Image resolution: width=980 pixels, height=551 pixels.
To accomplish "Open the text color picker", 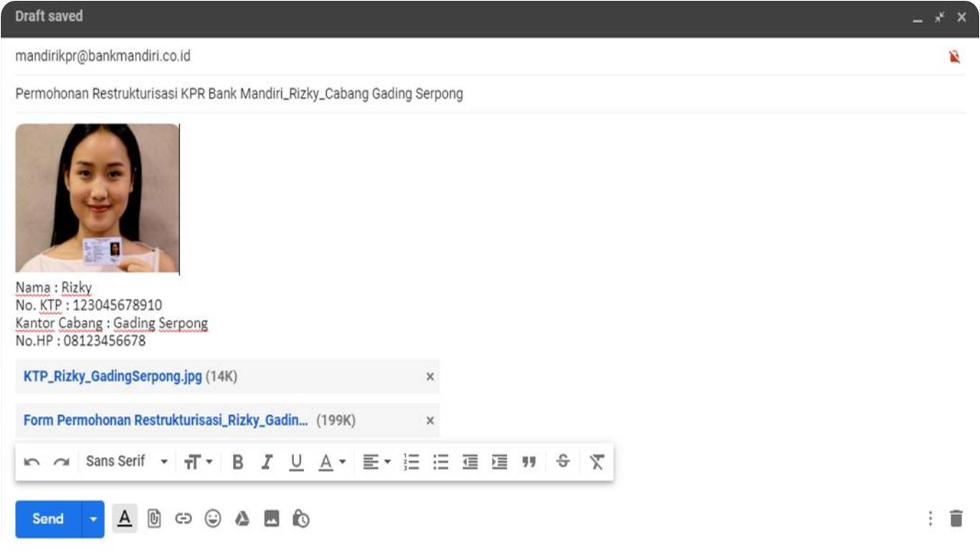I will [x=332, y=462].
